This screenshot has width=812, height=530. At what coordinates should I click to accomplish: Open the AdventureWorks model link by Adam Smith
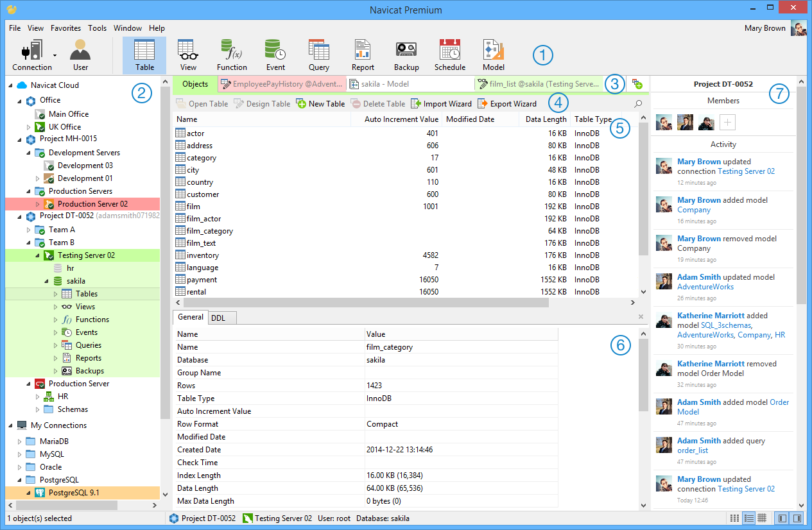click(x=705, y=287)
